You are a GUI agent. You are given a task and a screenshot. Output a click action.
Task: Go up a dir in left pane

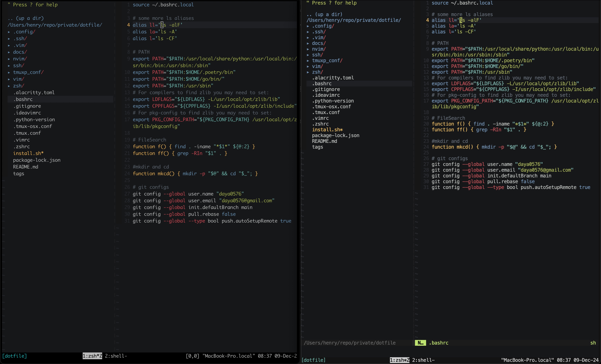pos(25,18)
